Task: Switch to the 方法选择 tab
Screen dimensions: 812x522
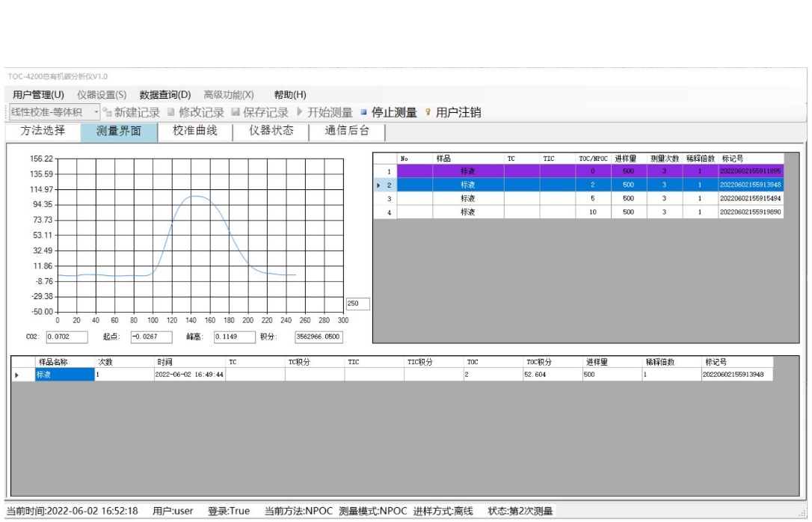Action: point(43,131)
